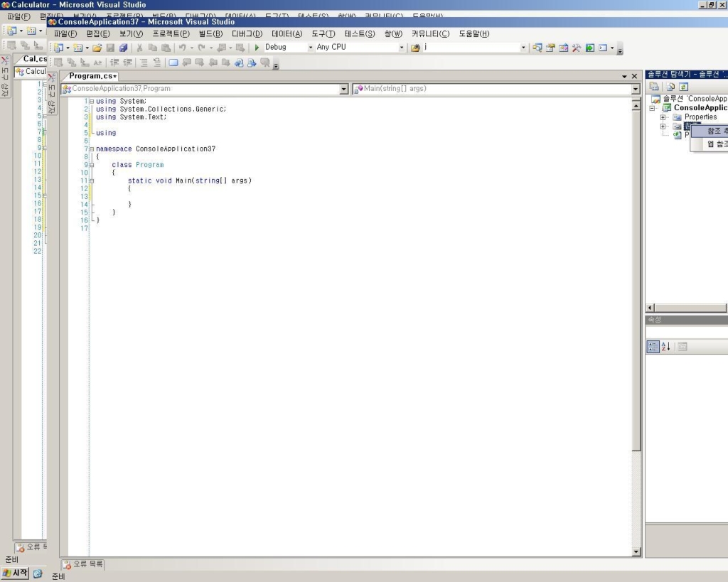728x582 pixels.
Task: Open the 보기(V) menu
Action: (x=131, y=34)
